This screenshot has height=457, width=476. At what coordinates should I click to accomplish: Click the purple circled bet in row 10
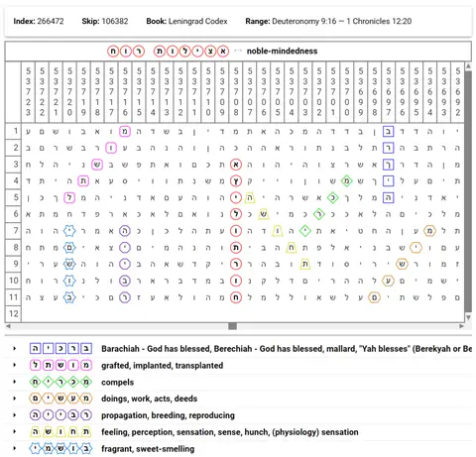pyautogui.click(x=125, y=281)
